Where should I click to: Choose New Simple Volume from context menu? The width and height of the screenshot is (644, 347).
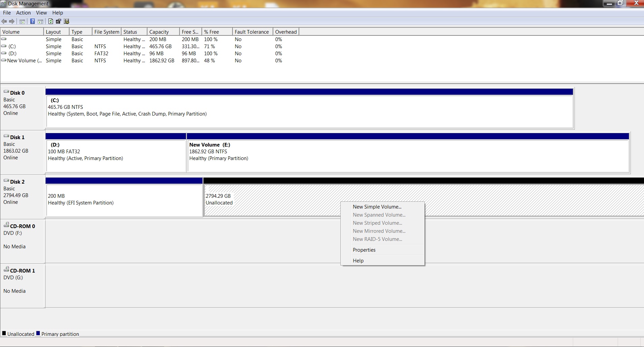coord(377,207)
